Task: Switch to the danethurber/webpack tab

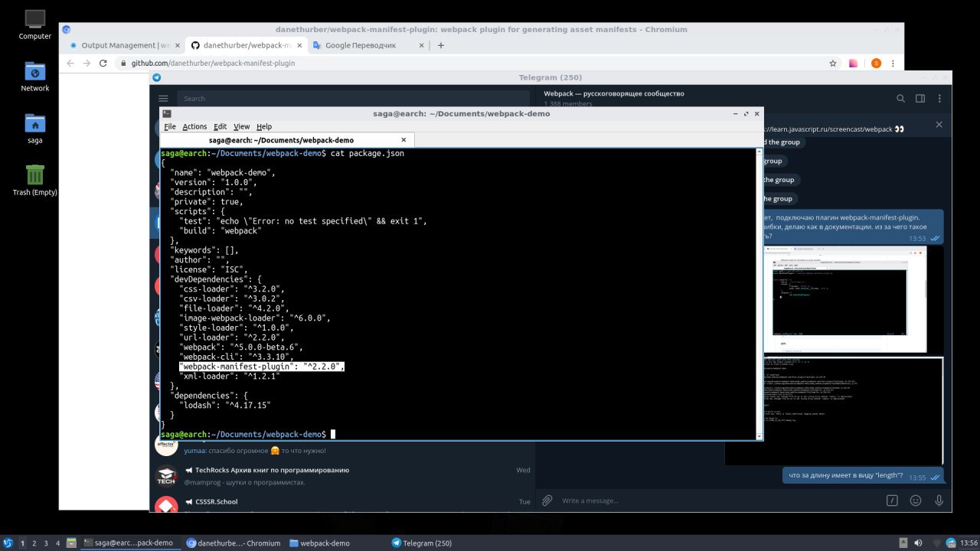Action: (245, 45)
